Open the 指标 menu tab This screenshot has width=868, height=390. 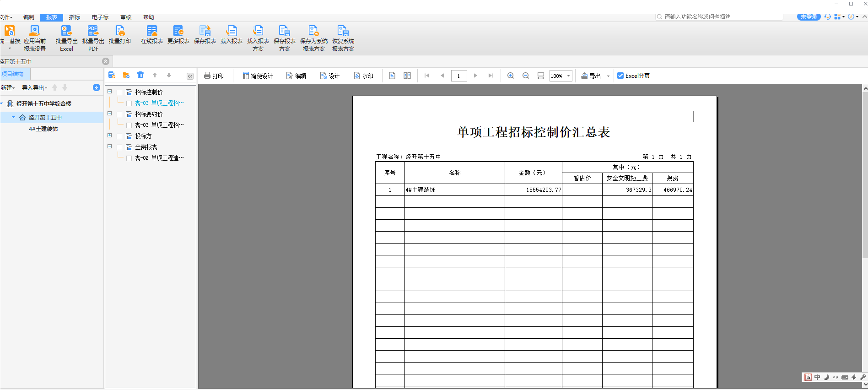[x=75, y=17]
